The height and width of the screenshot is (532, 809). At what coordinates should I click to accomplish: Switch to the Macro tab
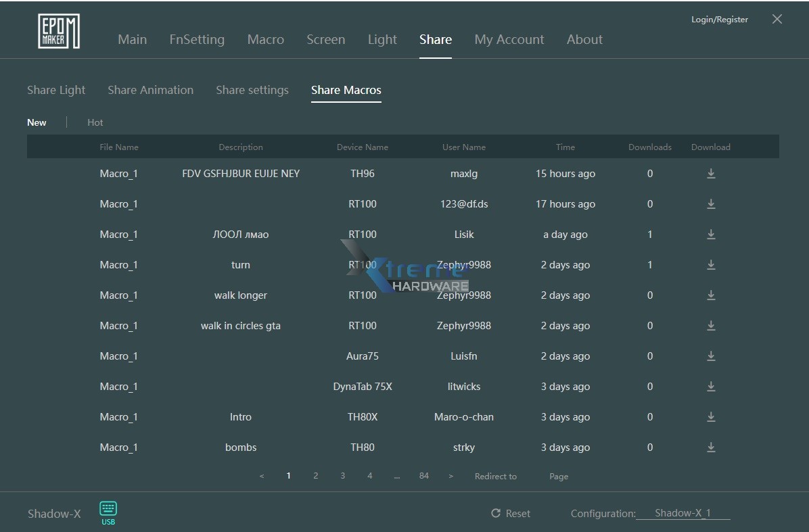(265, 39)
